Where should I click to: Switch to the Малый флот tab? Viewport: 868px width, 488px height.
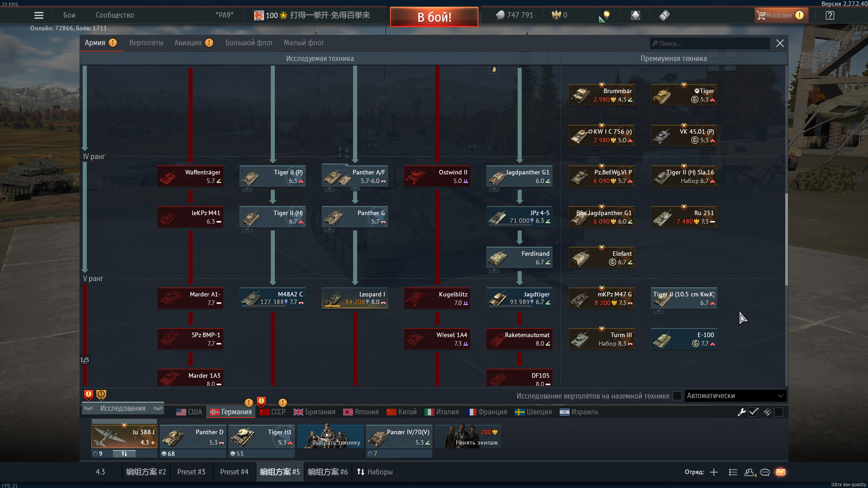304,43
